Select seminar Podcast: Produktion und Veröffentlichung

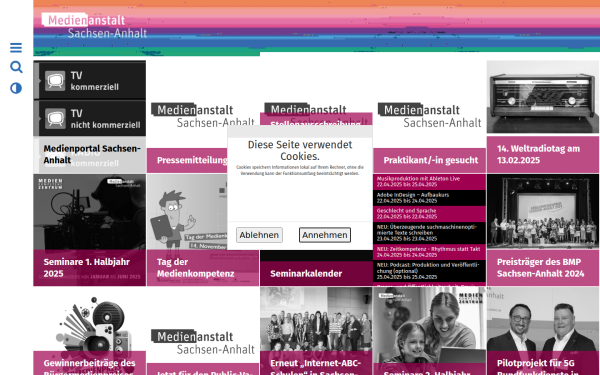tap(430, 271)
